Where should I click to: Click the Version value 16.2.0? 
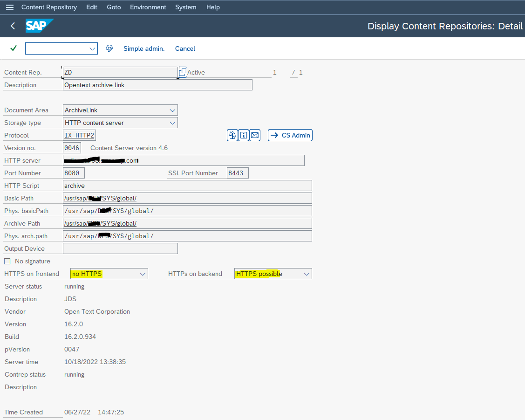click(74, 324)
